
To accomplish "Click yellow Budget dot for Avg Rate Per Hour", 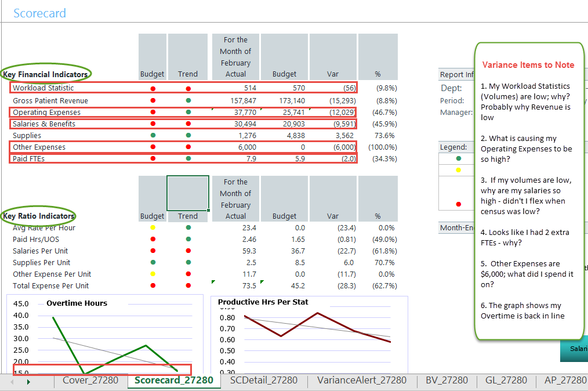I will click(153, 228).
